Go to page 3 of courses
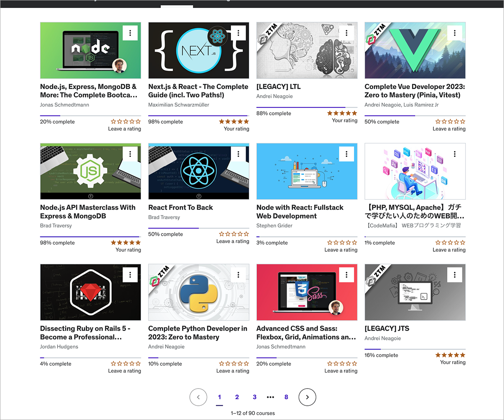 pyautogui.click(x=255, y=397)
